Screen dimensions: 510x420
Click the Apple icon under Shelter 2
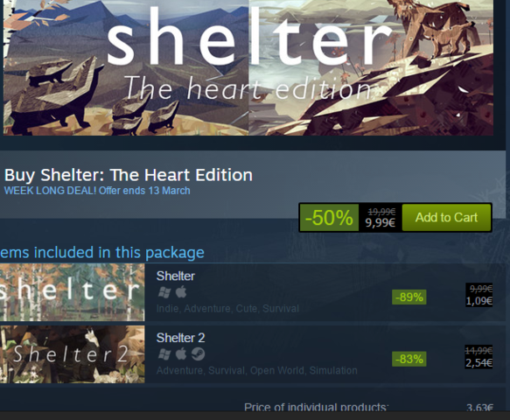[x=181, y=354]
